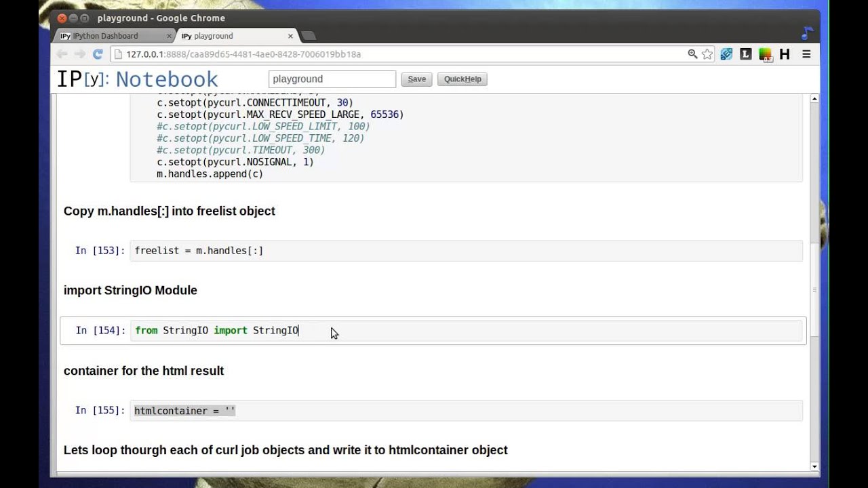Click the zoom magnifier icon in address bar
868x488 pixels.
tap(692, 54)
